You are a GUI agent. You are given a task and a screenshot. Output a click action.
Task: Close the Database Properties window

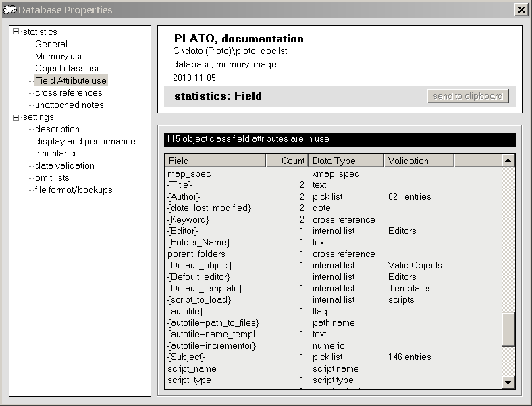[521, 9]
